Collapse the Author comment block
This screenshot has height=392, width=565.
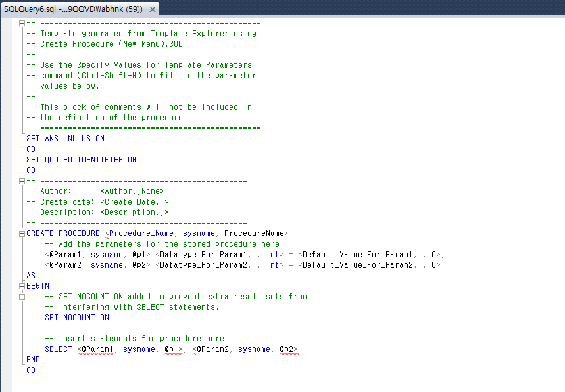pos(22,181)
